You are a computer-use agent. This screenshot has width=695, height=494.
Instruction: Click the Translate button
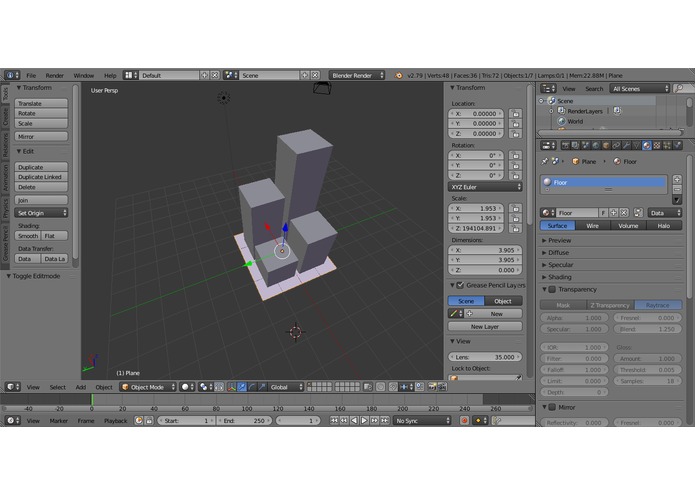click(x=41, y=103)
